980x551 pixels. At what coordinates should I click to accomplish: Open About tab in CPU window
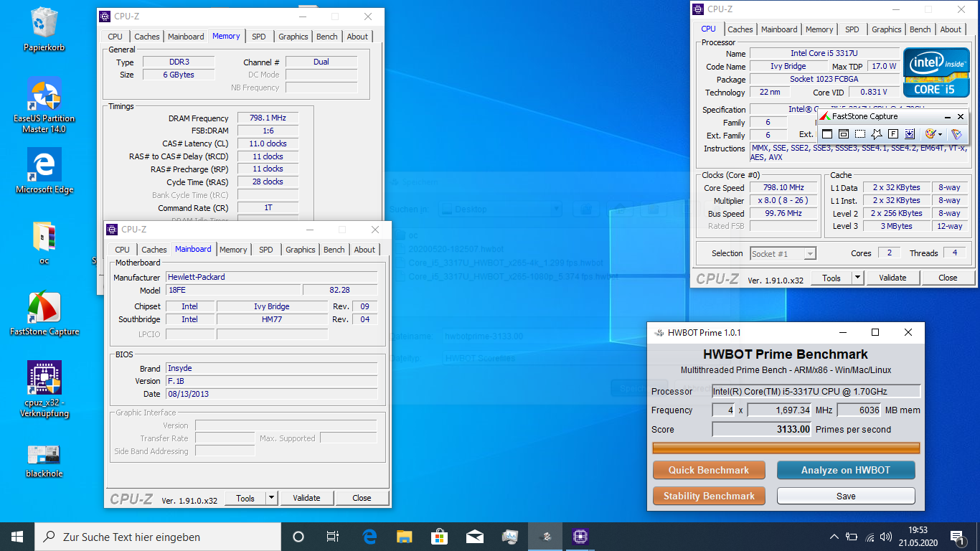click(x=951, y=29)
